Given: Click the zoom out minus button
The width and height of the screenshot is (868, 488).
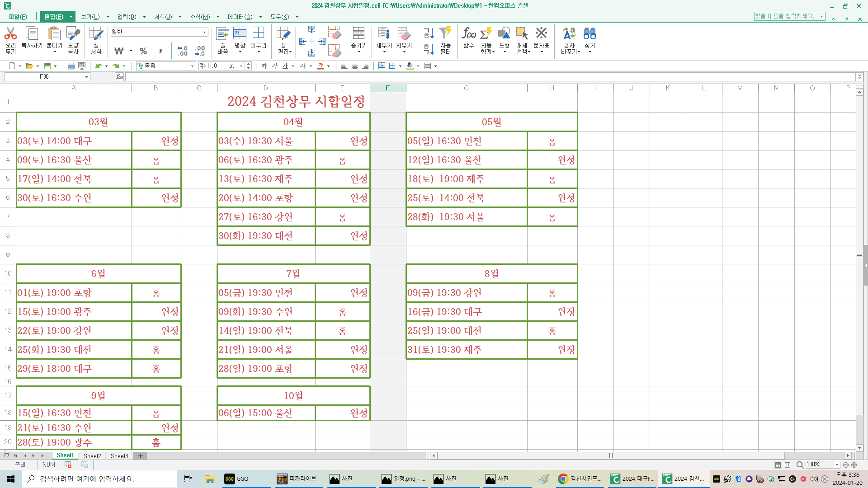Looking at the screenshot, I should [845, 465].
